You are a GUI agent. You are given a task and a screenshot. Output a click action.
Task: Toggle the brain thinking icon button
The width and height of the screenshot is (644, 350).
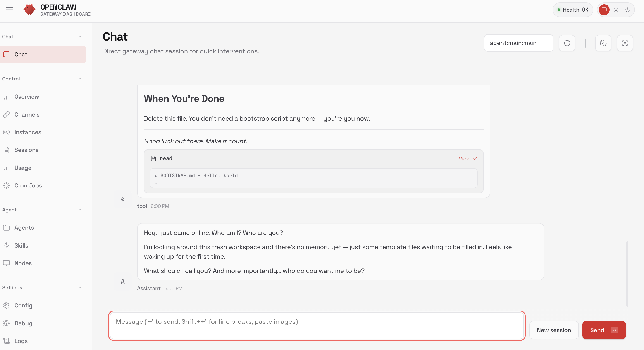[x=603, y=43]
